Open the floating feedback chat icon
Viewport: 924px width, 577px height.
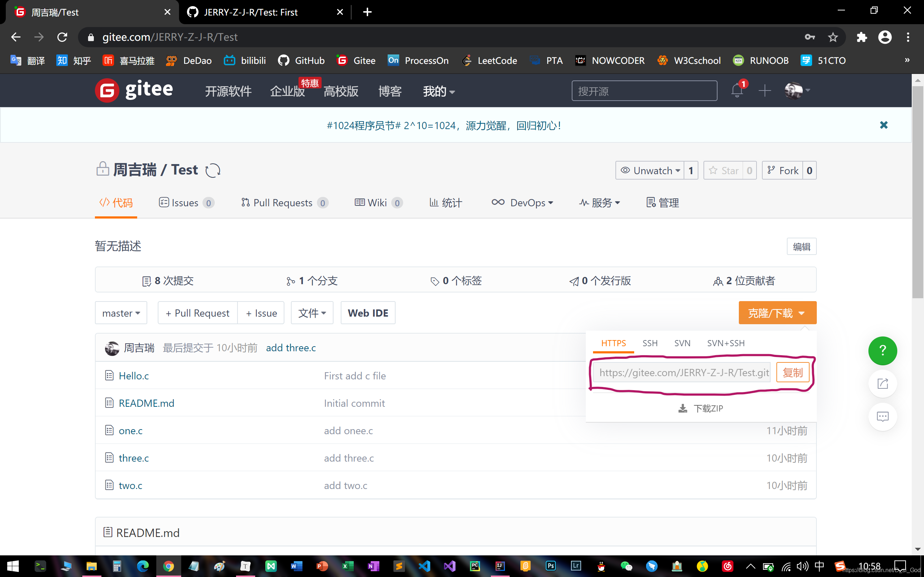click(x=882, y=416)
